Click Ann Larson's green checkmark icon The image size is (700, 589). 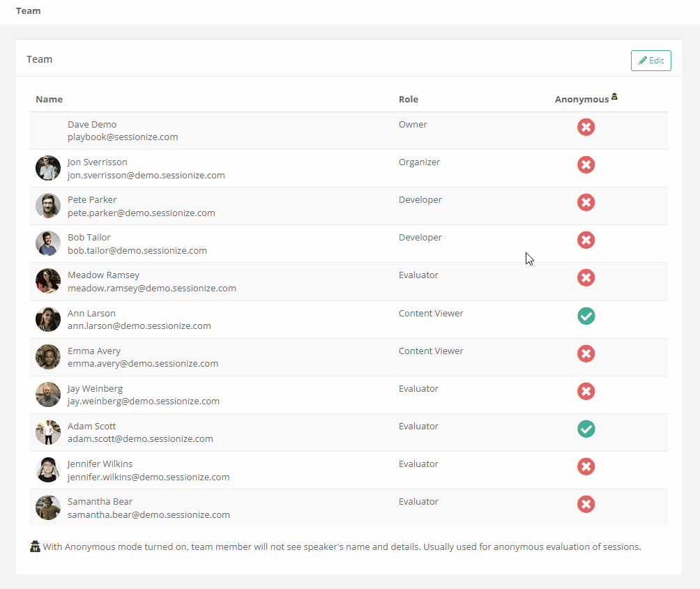coord(586,316)
